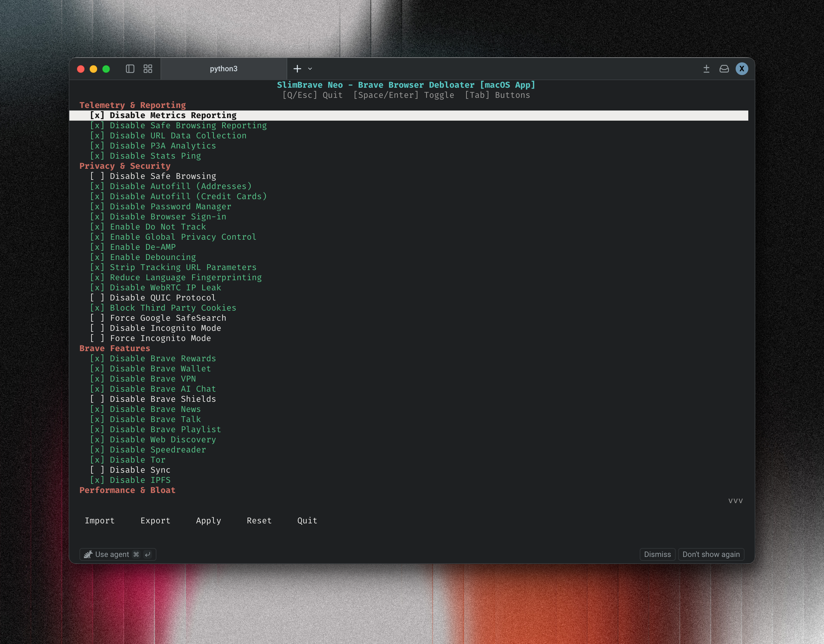Enable Disable Incognito Mode option

(155, 329)
